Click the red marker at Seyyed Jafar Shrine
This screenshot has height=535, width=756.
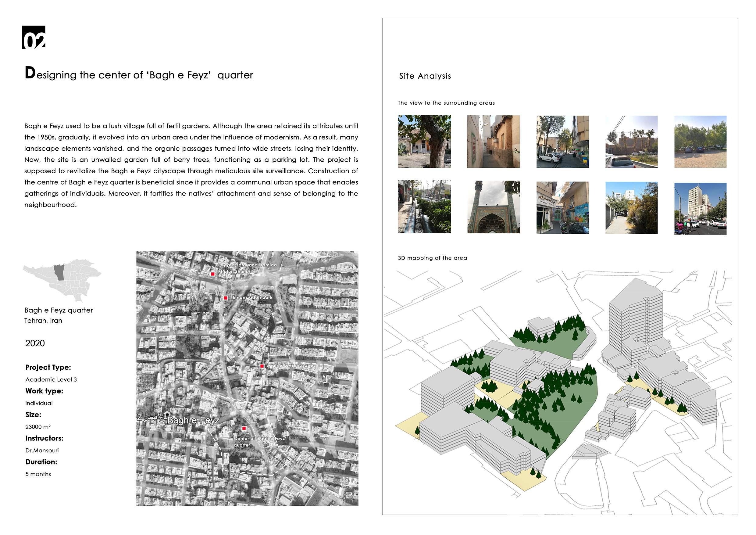[213, 274]
